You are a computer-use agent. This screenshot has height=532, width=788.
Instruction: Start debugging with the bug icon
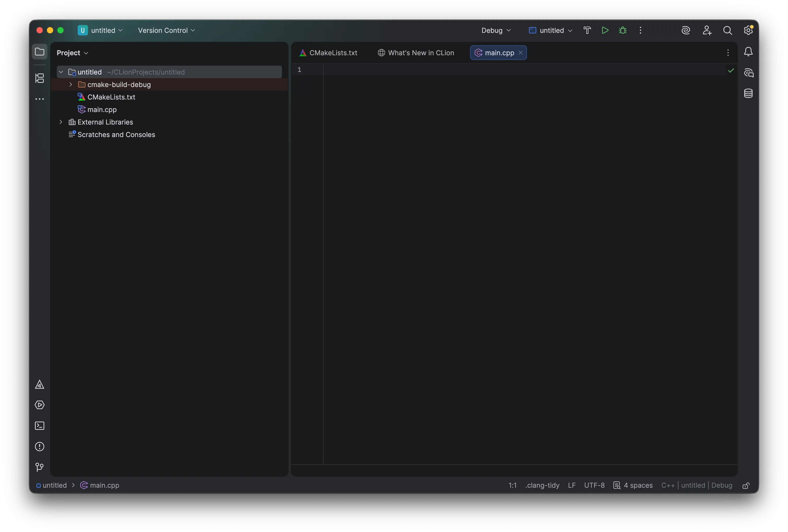pos(623,30)
